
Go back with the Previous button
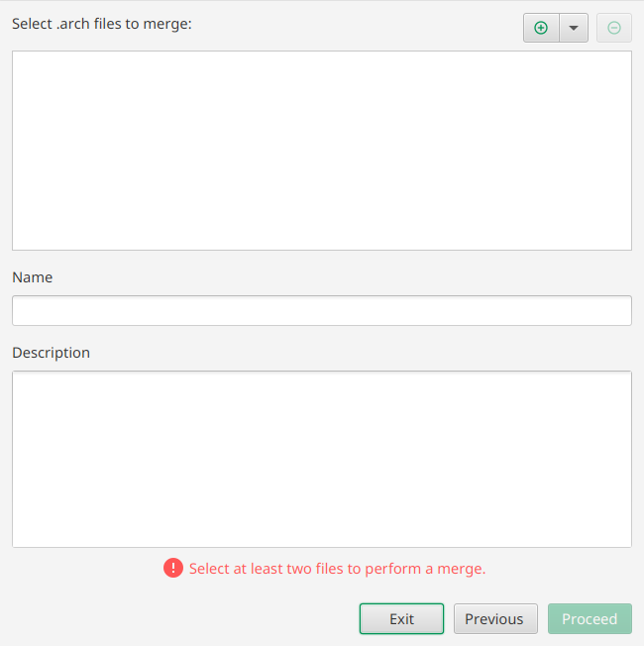[x=495, y=619]
